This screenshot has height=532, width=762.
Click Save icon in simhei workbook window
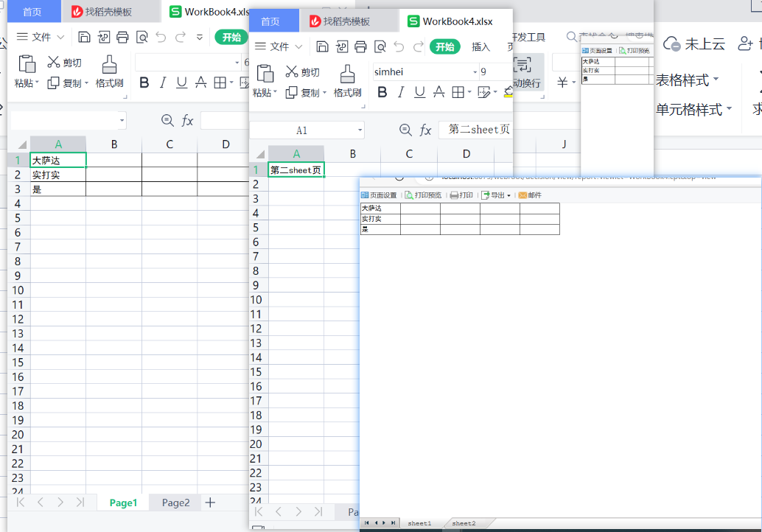click(322, 46)
